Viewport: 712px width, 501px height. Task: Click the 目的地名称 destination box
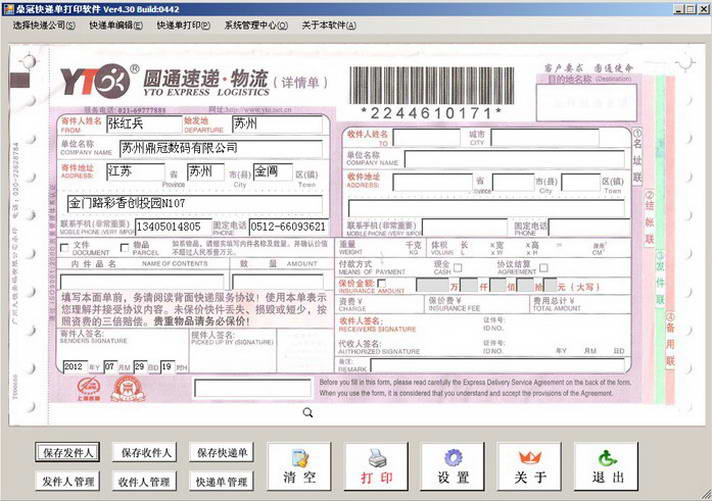[586, 103]
